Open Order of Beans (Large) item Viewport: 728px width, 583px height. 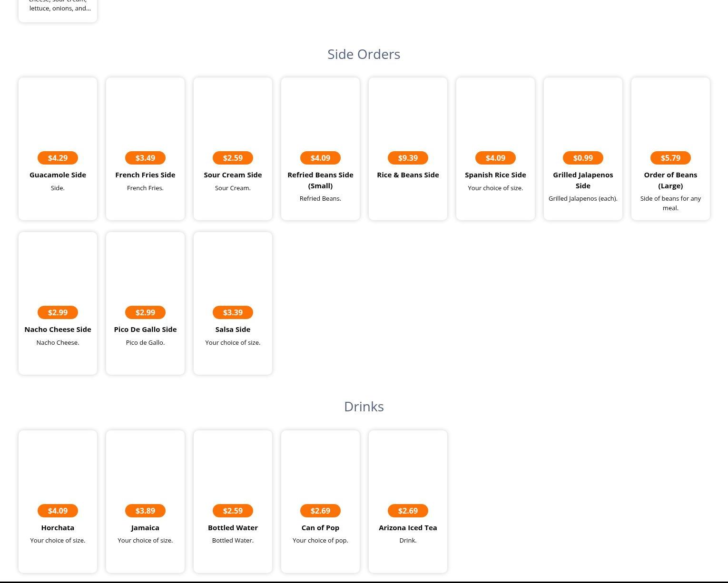point(670,180)
